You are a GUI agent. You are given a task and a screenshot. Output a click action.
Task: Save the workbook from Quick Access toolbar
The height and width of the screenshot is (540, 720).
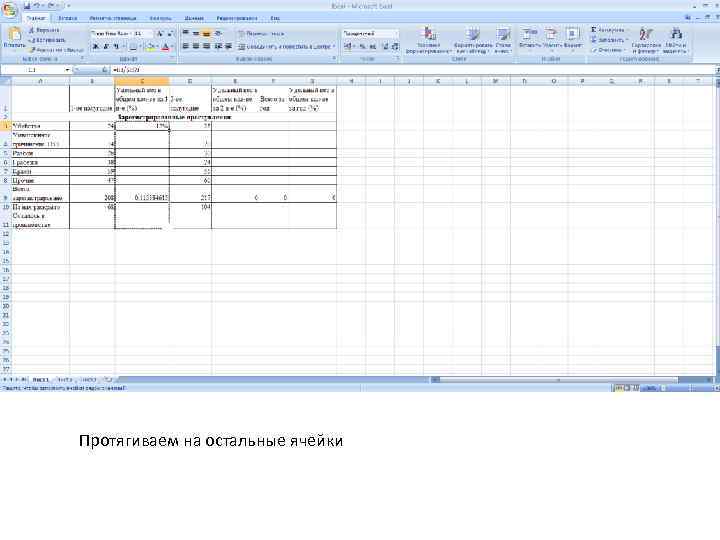click(x=28, y=6)
